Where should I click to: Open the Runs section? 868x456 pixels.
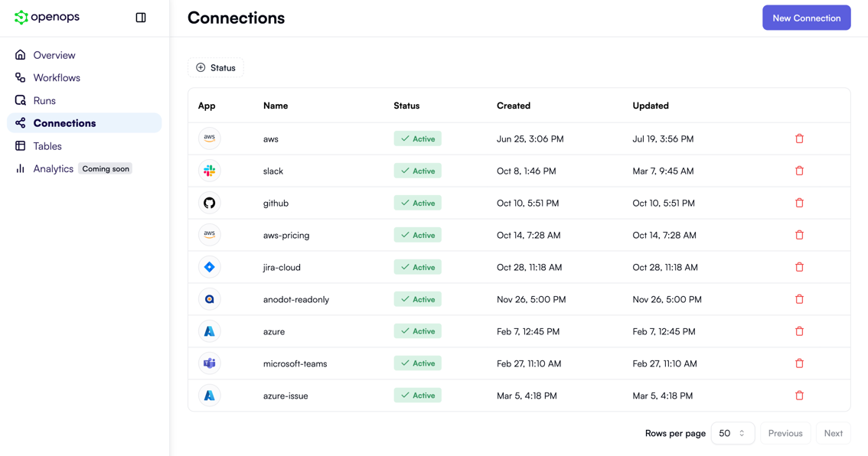pos(44,100)
